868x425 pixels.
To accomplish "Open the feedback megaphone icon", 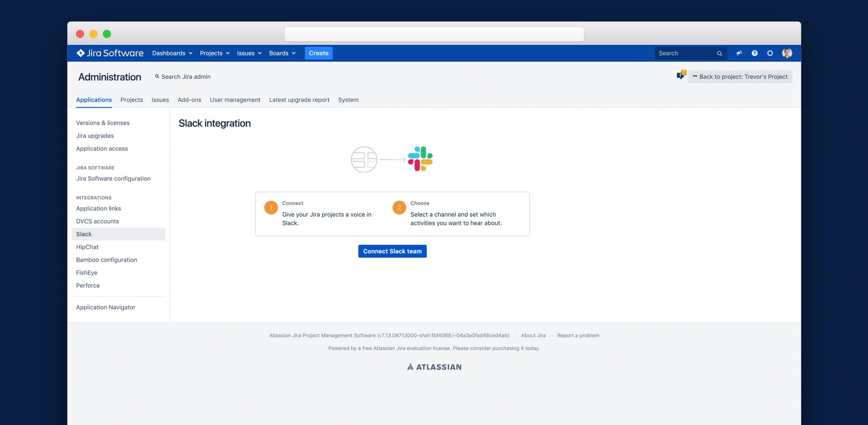I will tap(739, 53).
